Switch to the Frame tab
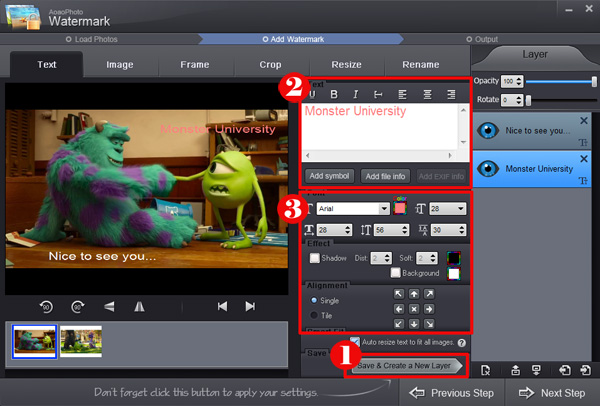This screenshot has height=406, width=600. coord(195,65)
